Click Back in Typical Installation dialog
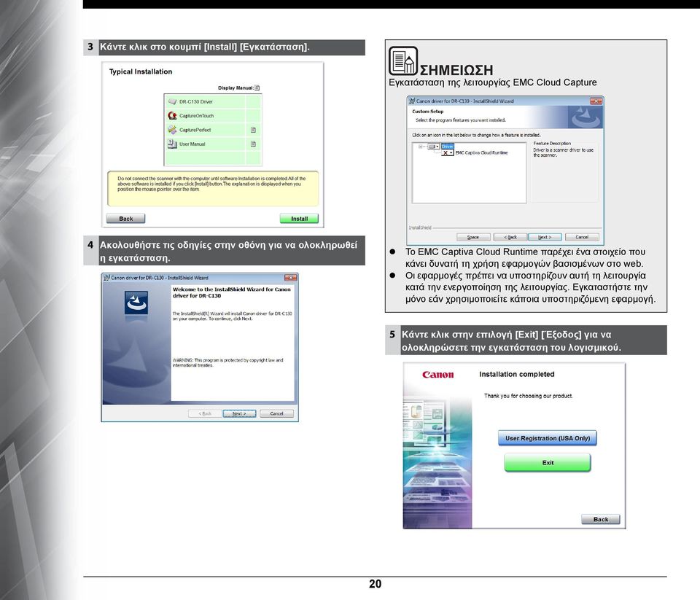The image size is (700, 600). pos(126,219)
